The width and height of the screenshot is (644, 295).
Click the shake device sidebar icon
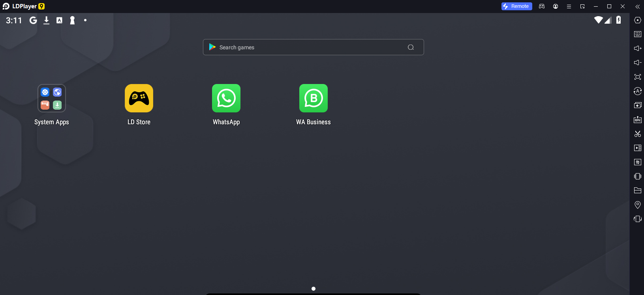[638, 176]
